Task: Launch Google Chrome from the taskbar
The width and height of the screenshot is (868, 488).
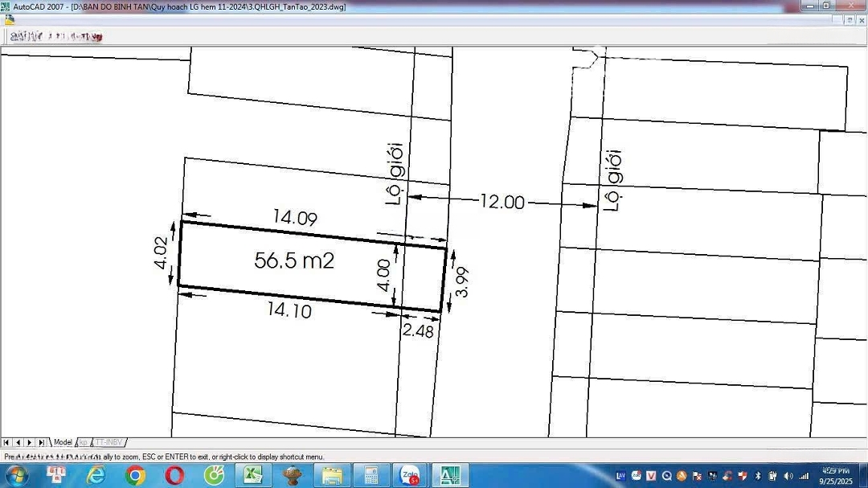Action: click(x=135, y=475)
